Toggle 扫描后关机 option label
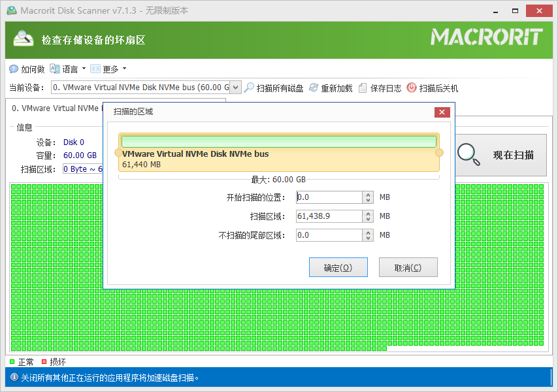This screenshot has width=558, height=392. pos(438,88)
